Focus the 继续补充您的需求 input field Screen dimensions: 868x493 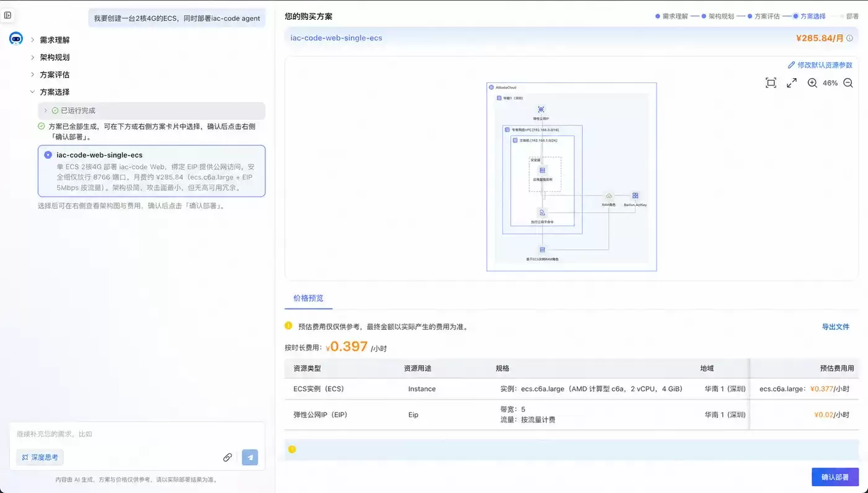(136, 434)
